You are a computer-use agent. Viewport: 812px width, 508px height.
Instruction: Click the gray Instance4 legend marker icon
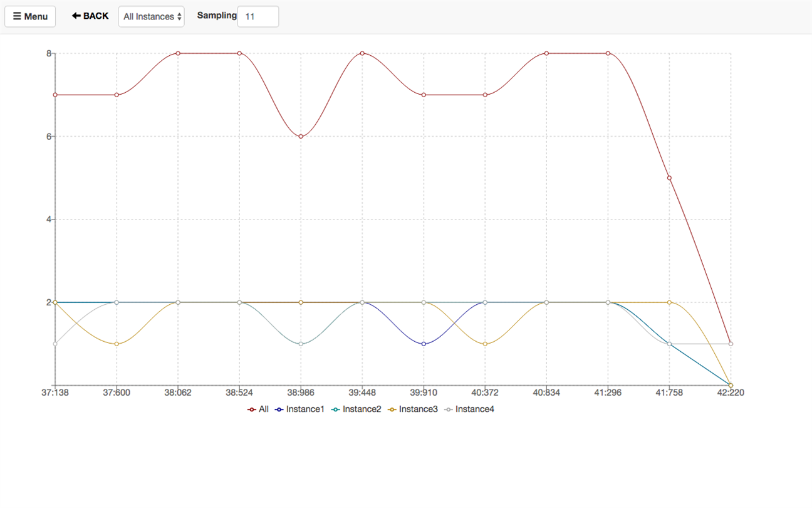(449, 410)
